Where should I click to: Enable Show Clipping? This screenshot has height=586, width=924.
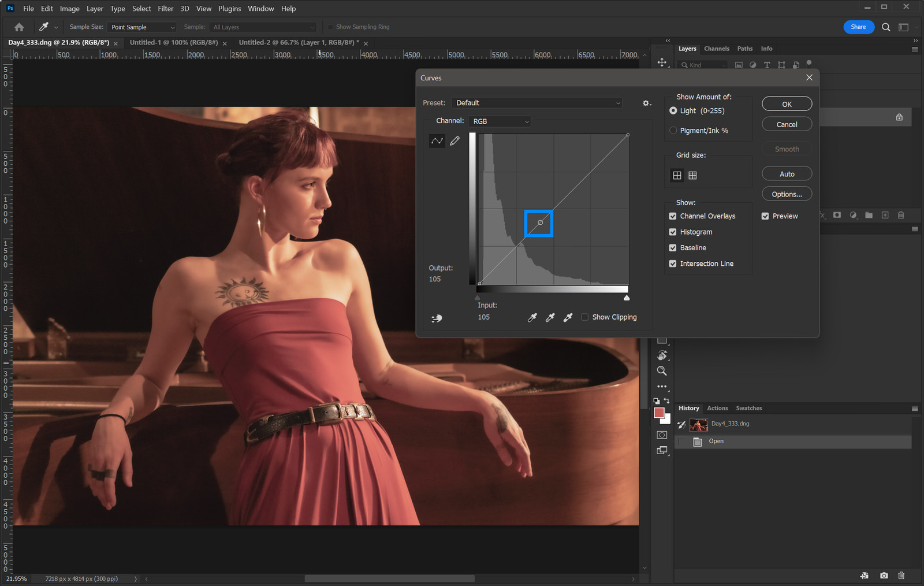(584, 317)
